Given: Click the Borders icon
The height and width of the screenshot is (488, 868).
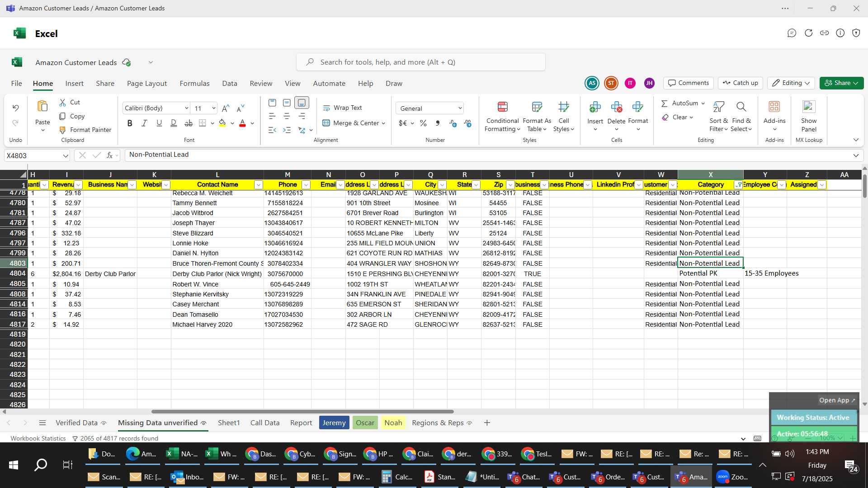Looking at the screenshot, I should (x=203, y=123).
